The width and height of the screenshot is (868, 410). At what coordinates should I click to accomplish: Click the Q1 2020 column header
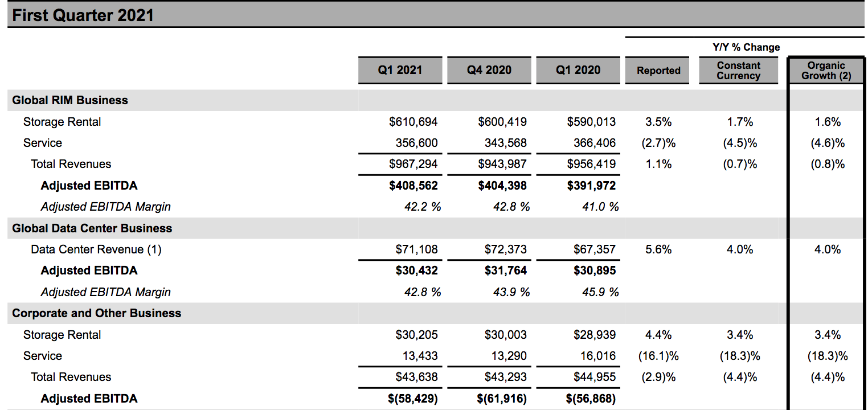(x=578, y=70)
